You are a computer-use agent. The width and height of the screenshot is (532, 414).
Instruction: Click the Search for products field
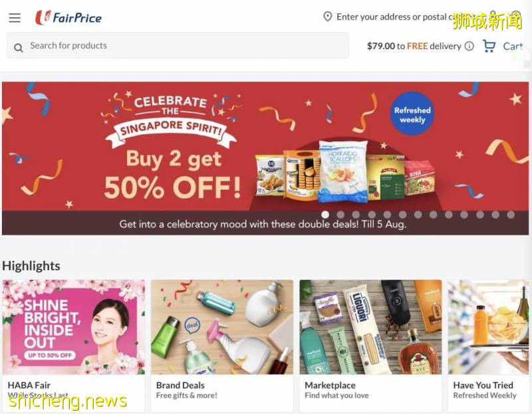point(178,45)
